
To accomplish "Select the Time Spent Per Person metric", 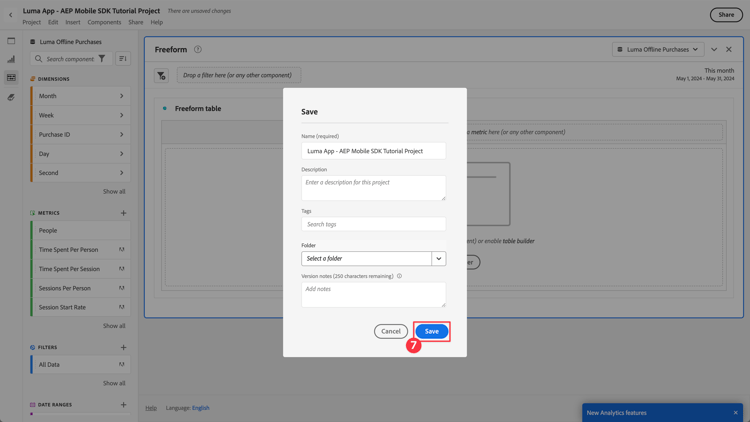I will click(x=80, y=250).
